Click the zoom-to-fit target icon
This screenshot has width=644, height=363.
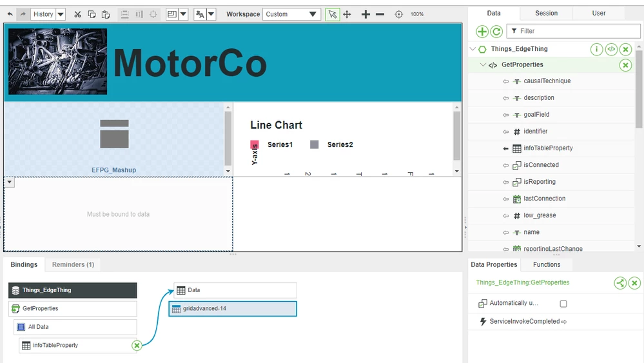[x=399, y=14]
